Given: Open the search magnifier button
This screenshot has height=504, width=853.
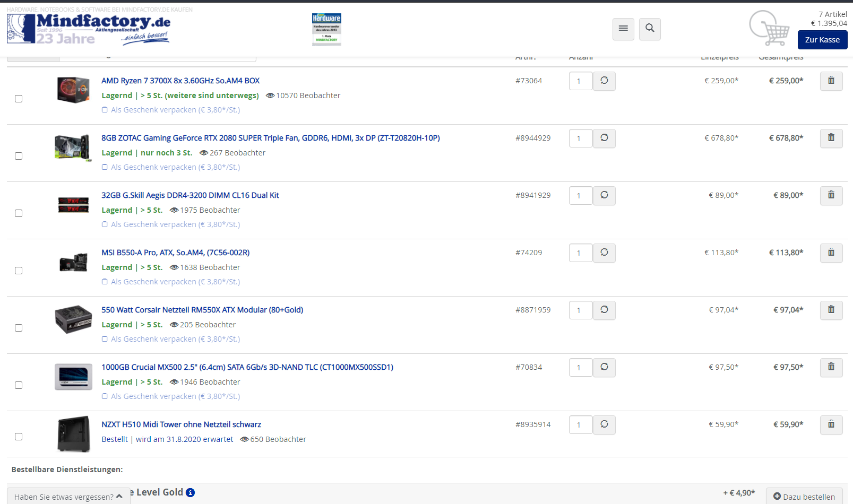Looking at the screenshot, I should (650, 29).
